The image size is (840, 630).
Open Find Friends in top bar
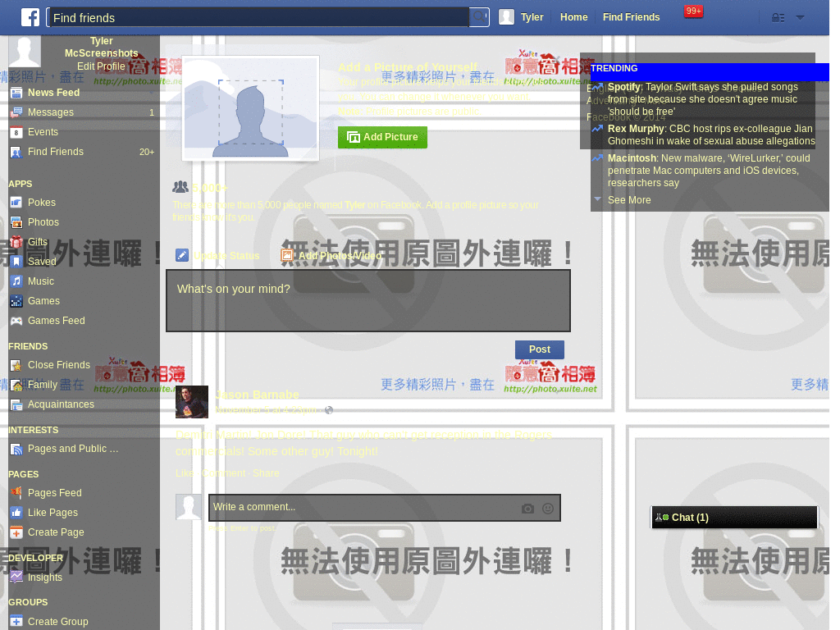click(631, 17)
